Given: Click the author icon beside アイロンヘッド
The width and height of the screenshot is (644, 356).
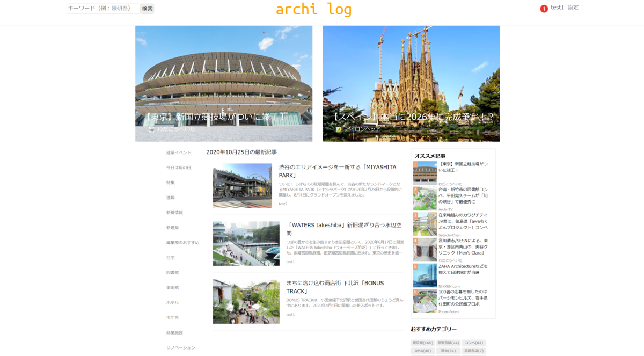Looking at the screenshot, I should (339, 129).
